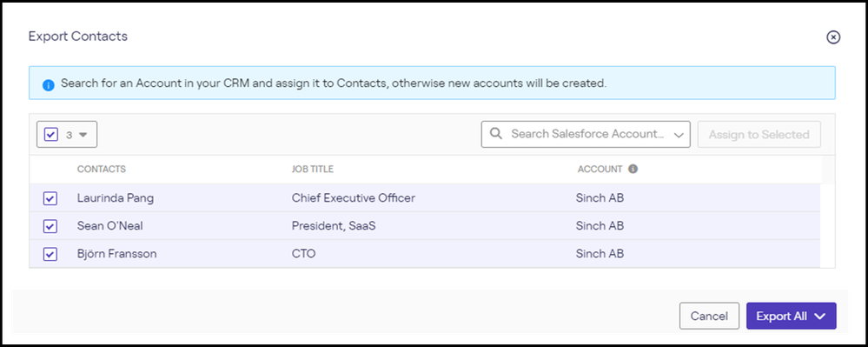The height and width of the screenshot is (347, 868).
Task: Open the Export All dropdown arrow
Action: pos(820,316)
